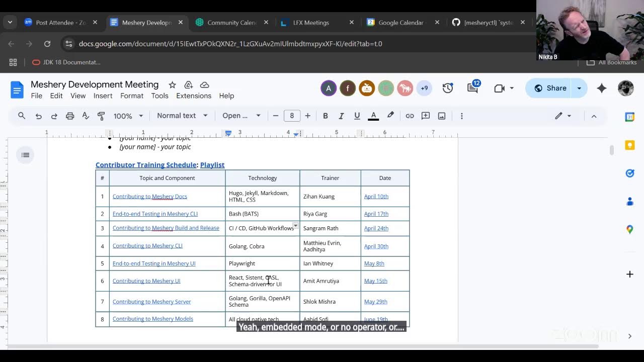The image size is (644, 362).
Task: Open Google Keep in the side panel
Action: click(x=629, y=145)
